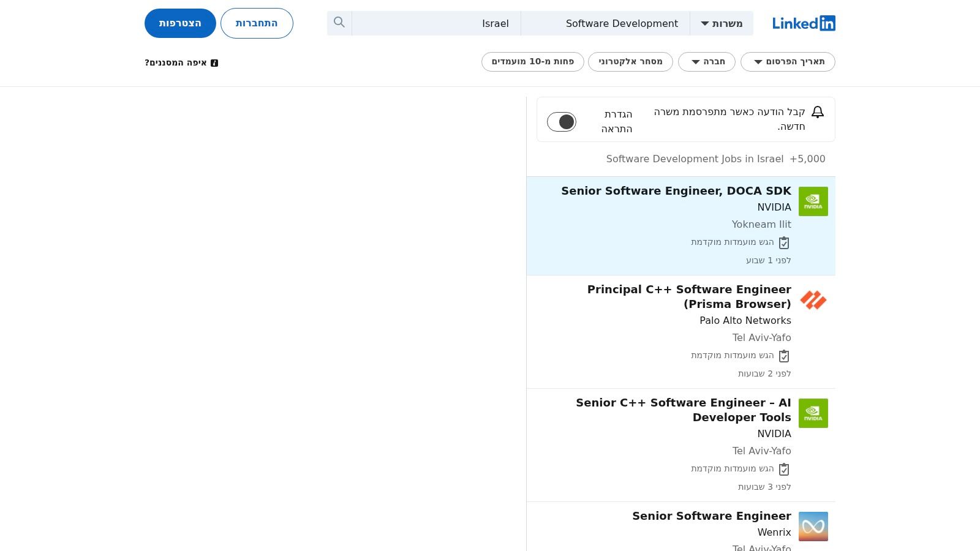Expand the תאריך הפרסום date filter
This screenshot has height=551, width=980.
788,62
